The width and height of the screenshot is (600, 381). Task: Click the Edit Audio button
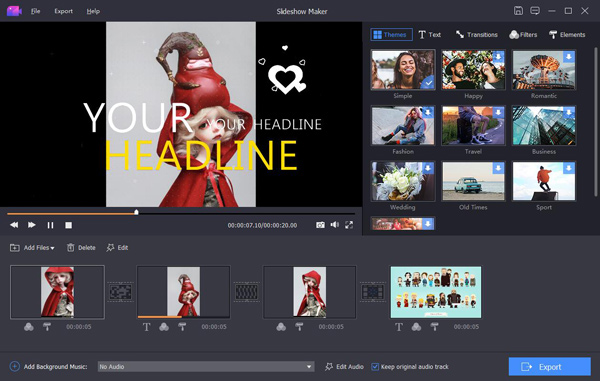[x=344, y=366]
